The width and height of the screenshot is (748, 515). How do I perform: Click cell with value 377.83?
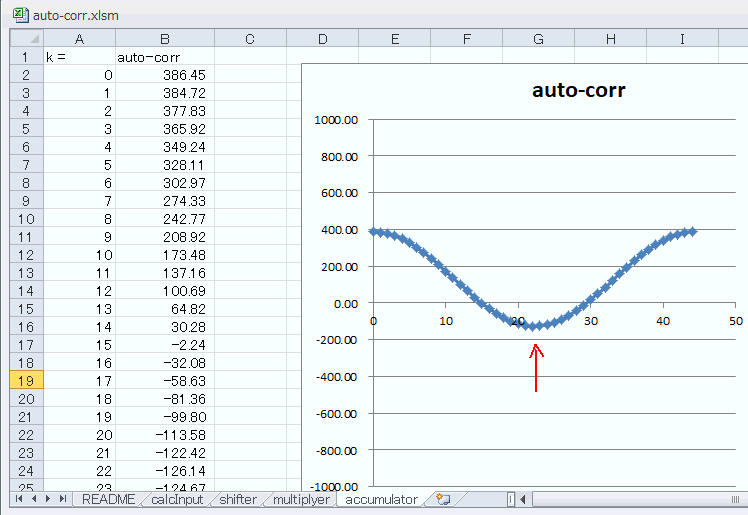[x=165, y=111]
